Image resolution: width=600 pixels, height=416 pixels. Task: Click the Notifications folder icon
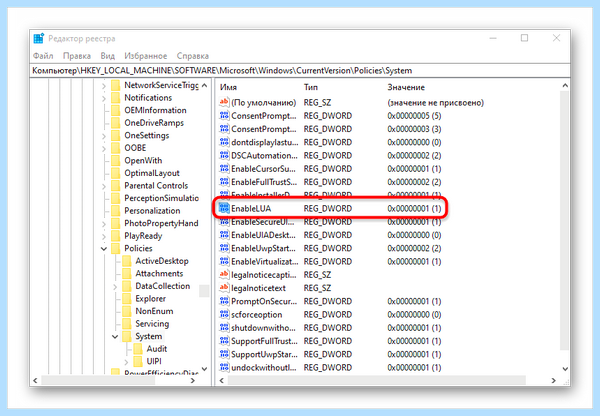click(x=116, y=98)
